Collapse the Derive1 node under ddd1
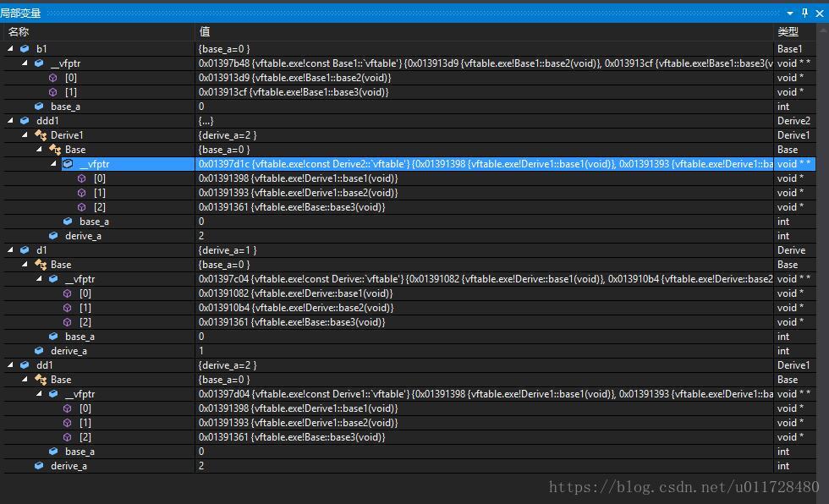Image resolution: width=829 pixels, height=504 pixels. click(25, 134)
